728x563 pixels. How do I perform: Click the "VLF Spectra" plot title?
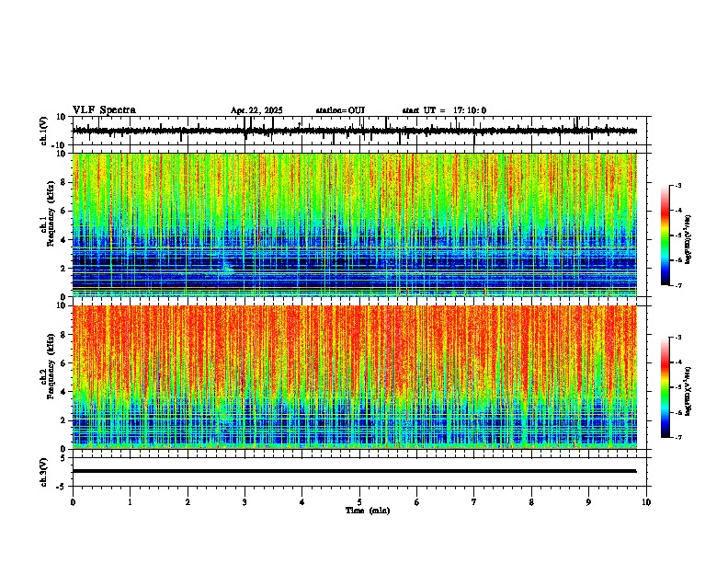[104, 110]
